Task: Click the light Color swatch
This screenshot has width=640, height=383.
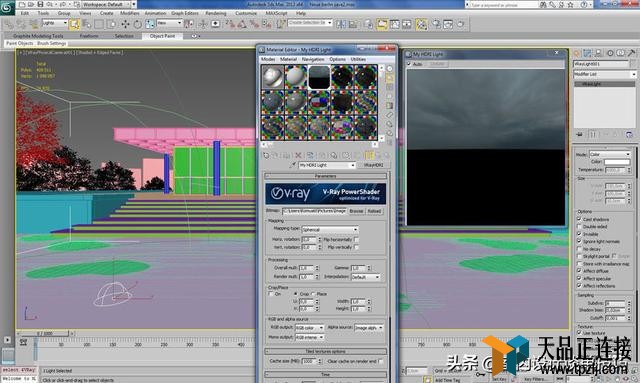Action: tap(617, 162)
